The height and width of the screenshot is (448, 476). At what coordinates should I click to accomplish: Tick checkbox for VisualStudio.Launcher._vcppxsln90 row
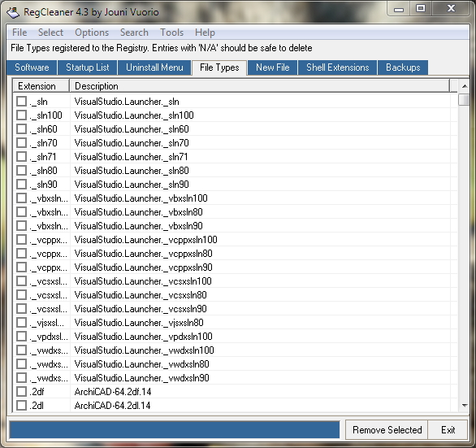22,267
